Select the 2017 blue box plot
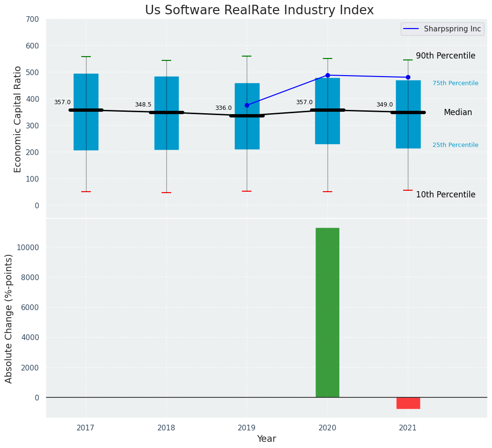 tap(86, 112)
